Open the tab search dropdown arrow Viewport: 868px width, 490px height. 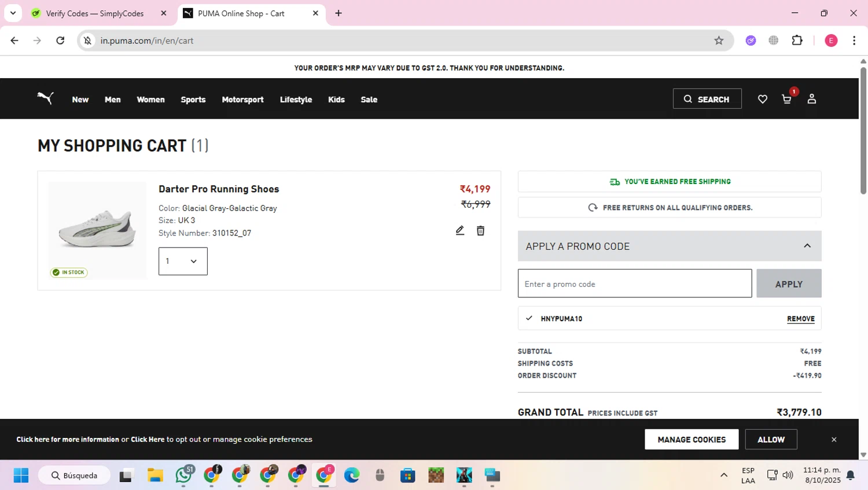pyautogui.click(x=13, y=13)
